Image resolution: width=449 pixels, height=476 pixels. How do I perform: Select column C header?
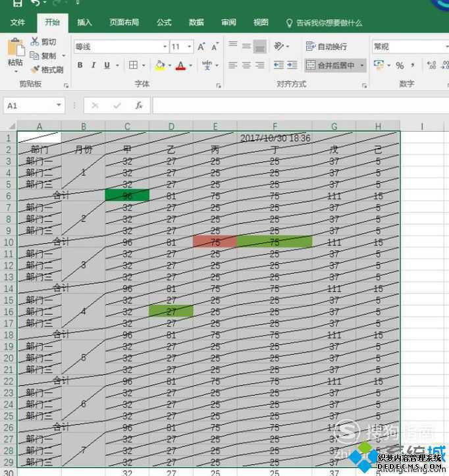[x=127, y=126]
